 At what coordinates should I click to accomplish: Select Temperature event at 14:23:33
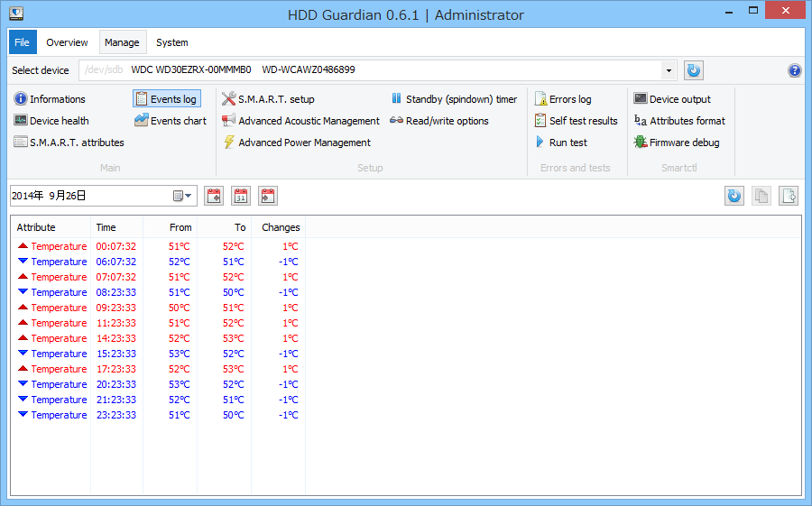point(158,338)
